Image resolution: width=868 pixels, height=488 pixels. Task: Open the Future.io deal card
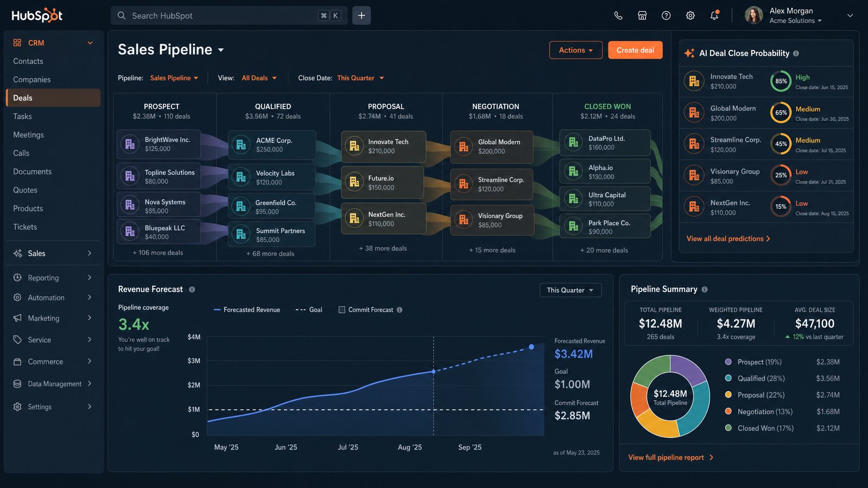[382, 182]
